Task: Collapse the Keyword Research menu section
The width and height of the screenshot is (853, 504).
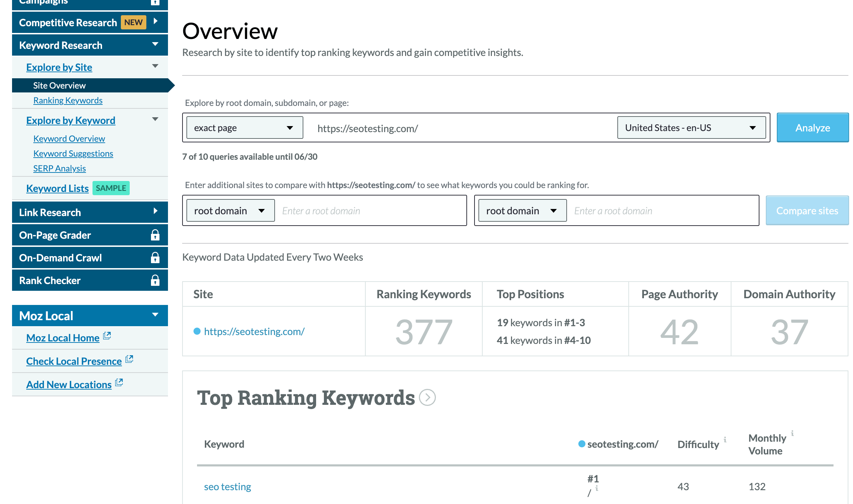Action: 155,45
